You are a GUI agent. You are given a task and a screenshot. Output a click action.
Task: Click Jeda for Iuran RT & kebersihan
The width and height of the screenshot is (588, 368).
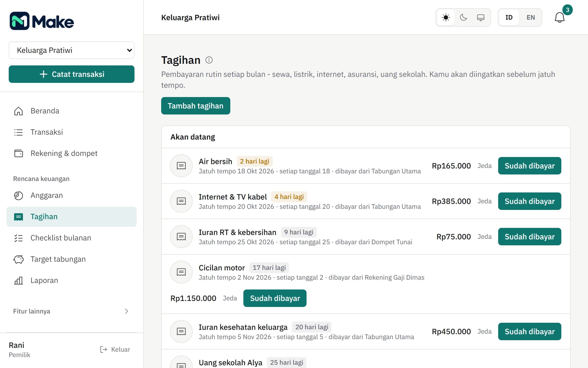[485, 237]
